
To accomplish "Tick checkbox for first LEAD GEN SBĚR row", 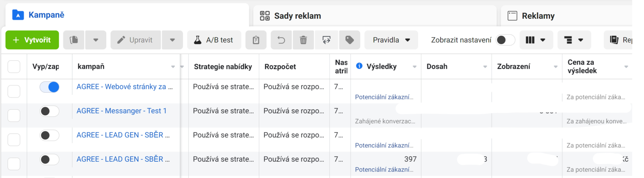I will pyautogui.click(x=14, y=140).
